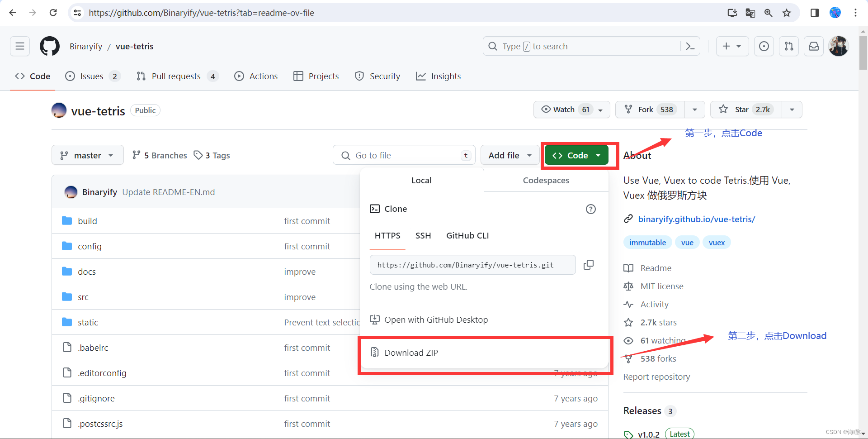This screenshot has width=868, height=439.
Task: Click the vuex topic tag
Action: 717,243
